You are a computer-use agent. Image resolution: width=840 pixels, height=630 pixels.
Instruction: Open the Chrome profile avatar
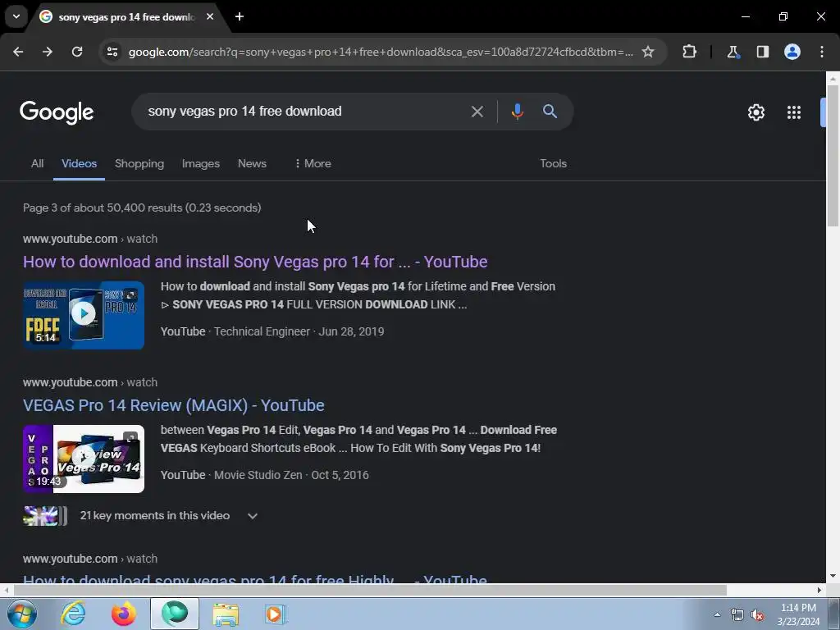coord(792,52)
